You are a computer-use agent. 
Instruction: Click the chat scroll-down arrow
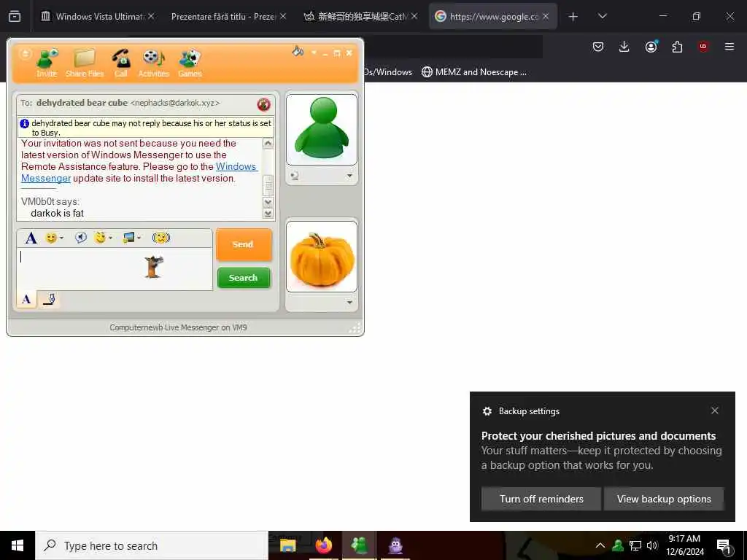(x=268, y=202)
